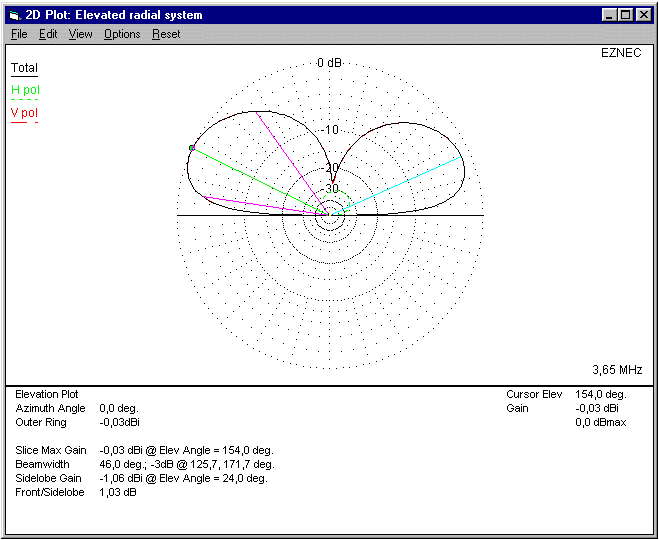Minimize the 2D Plot window
659x540 pixels.
click(x=609, y=16)
